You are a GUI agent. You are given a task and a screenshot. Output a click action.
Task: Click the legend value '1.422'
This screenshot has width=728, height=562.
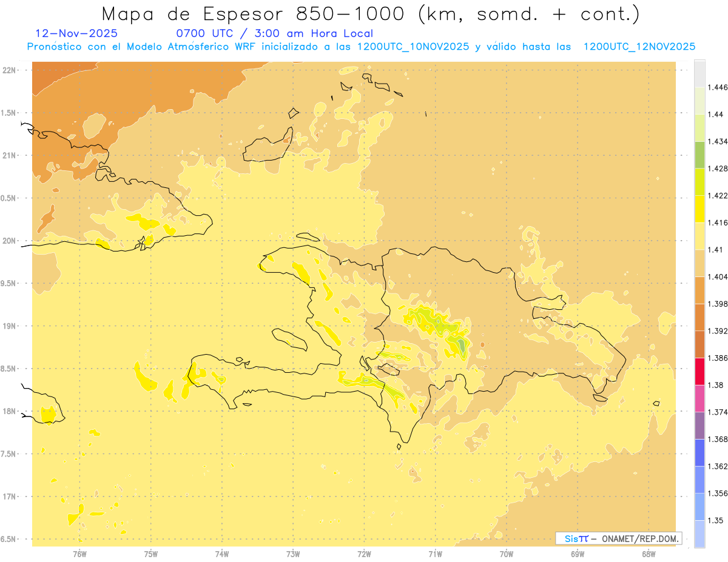(718, 195)
